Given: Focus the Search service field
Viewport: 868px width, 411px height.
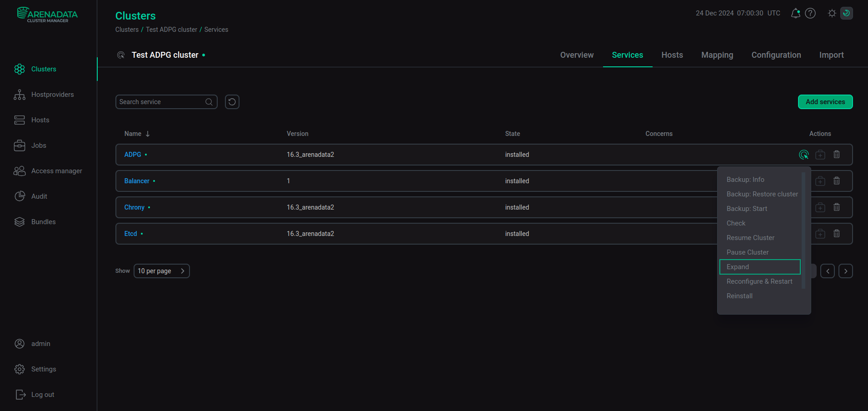Looking at the screenshot, I should click(166, 102).
